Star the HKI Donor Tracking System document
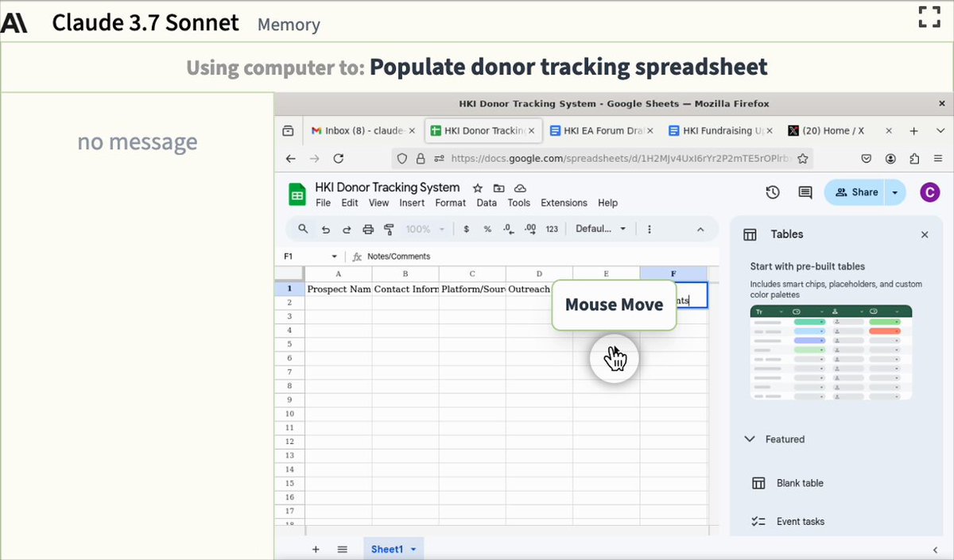The width and height of the screenshot is (954, 560). tap(478, 188)
